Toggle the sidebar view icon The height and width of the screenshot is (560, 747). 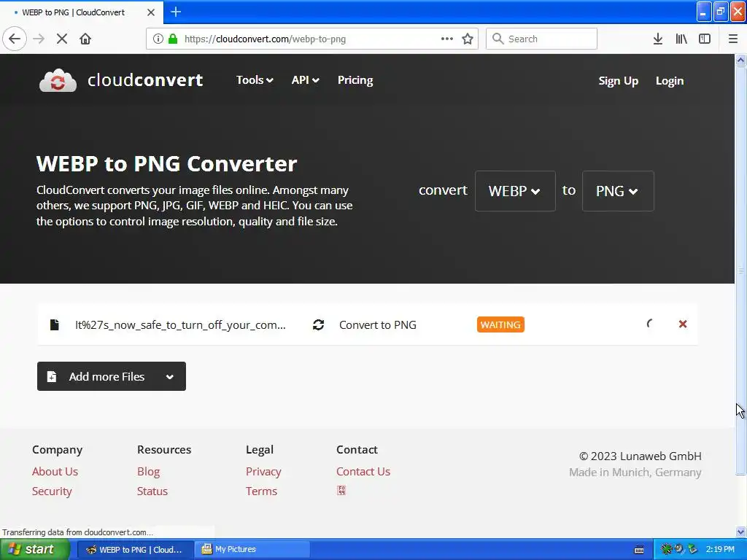click(x=705, y=39)
